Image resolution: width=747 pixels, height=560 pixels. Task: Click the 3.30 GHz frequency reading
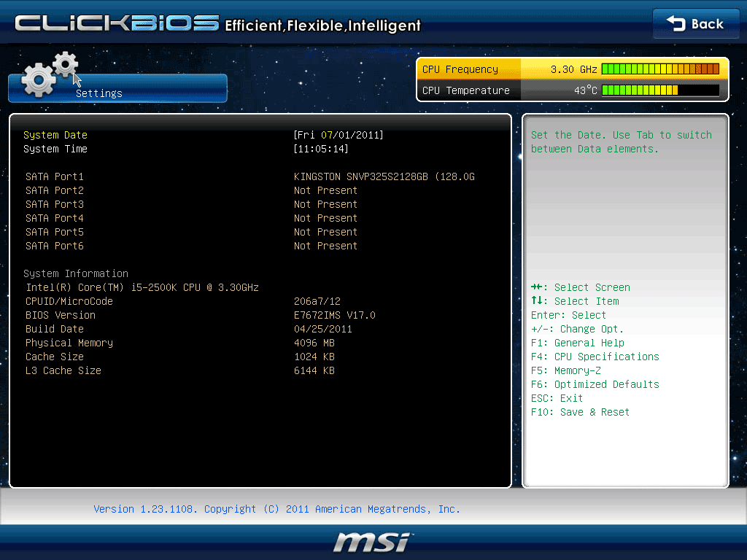[573, 69]
